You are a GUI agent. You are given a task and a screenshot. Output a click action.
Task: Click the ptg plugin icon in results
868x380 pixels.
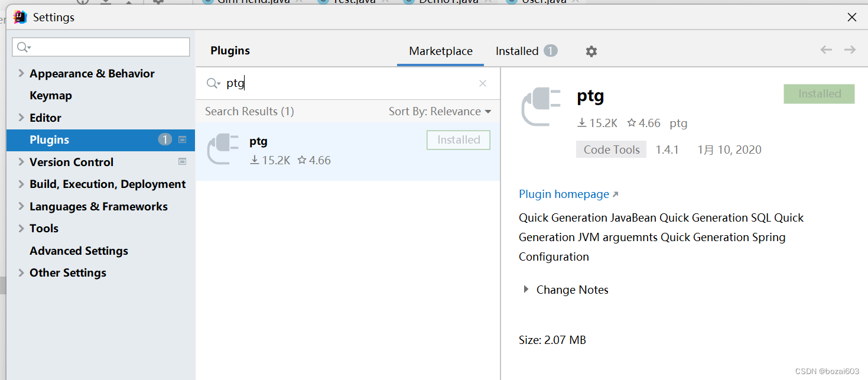(x=223, y=150)
